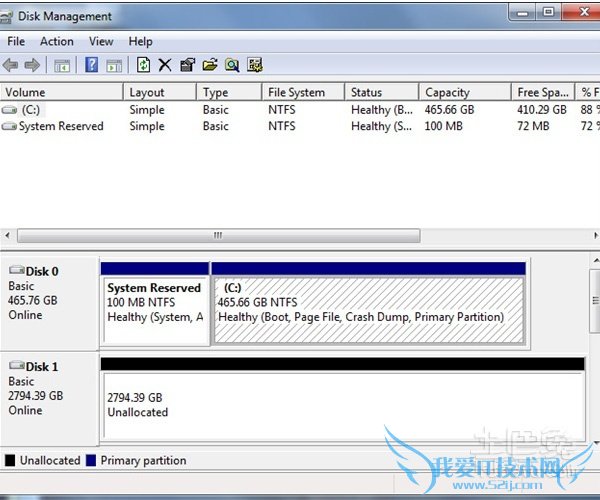Select the 2794.39 GB Unallocated space on Disk 1
Viewport: 600px width, 500px height.
pos(340,405)
